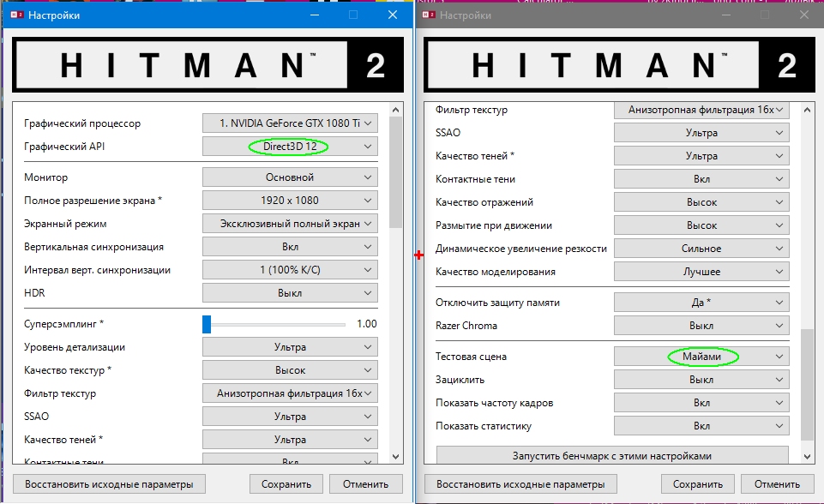
Task: Open Динамическое увеличение резкости dropdown
Action: 701,248
